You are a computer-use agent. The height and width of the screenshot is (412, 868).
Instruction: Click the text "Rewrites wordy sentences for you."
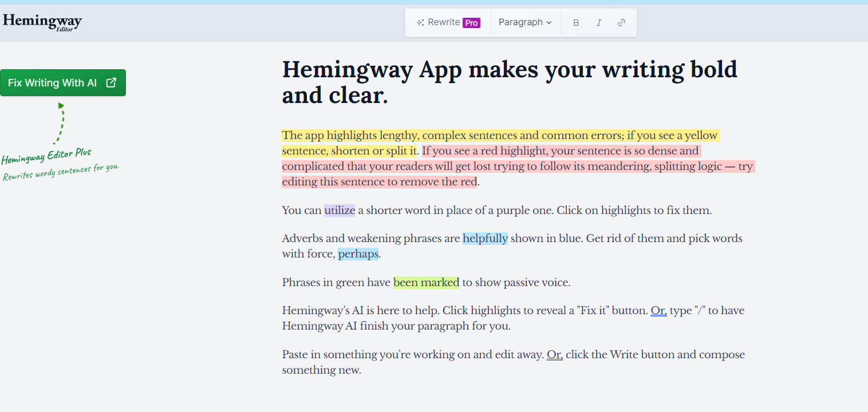pyautogui.click(x=61, y=172)
